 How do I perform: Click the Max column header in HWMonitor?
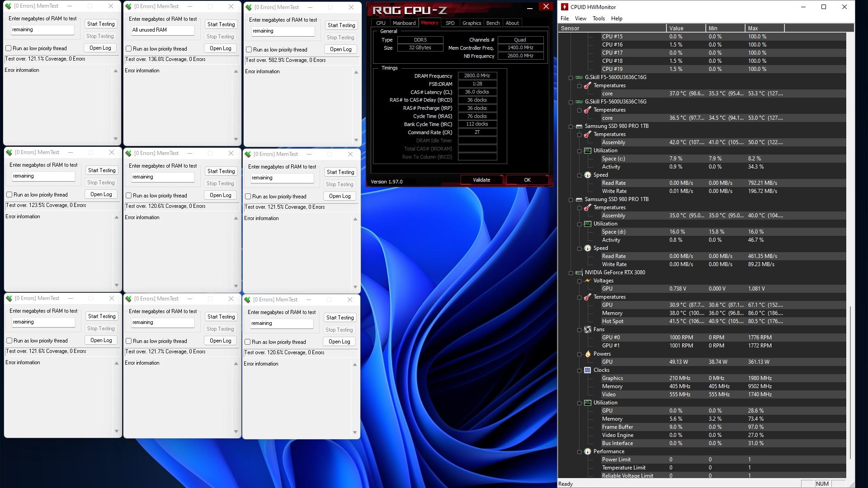pyautogui.click(x=764, y=28)
